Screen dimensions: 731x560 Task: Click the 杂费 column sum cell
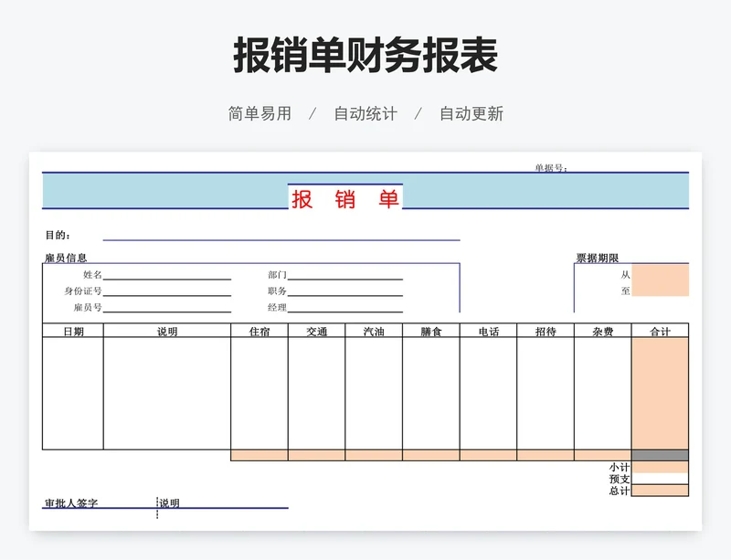(602, 456)
